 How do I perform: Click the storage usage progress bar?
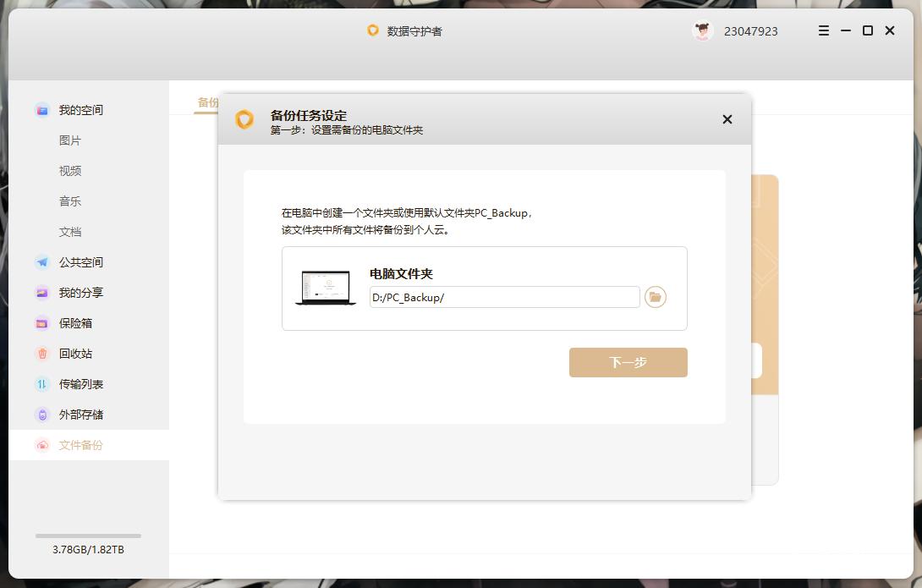[x=87, y=535]
